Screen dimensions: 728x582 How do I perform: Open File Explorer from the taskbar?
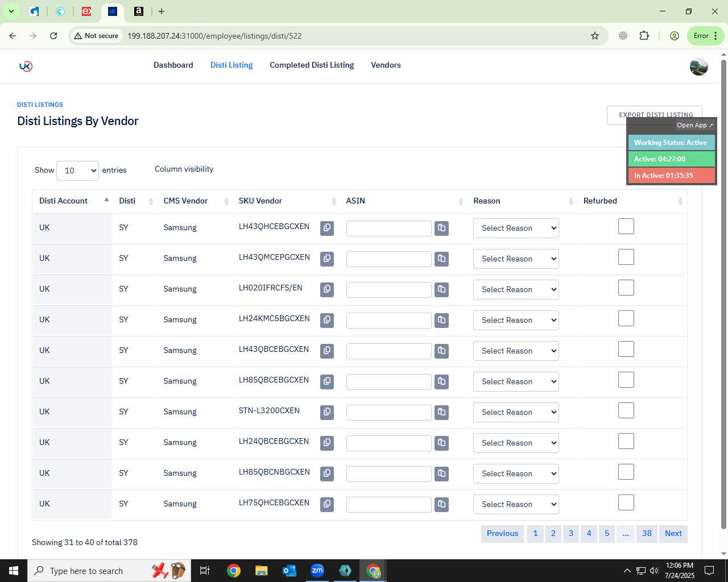(x=261, y=571)
